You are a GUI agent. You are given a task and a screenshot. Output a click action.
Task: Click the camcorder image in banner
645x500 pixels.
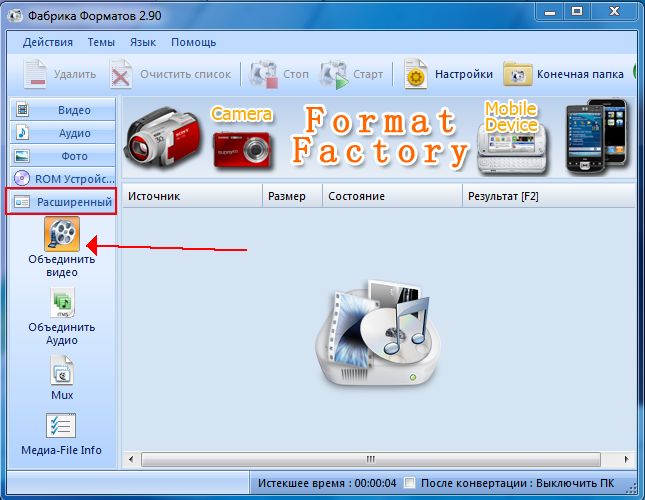coord(164,137)
